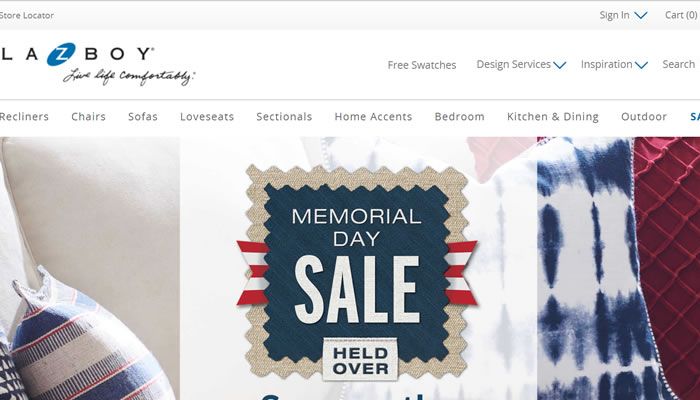Open the Store Locator link

click(27, 15)
